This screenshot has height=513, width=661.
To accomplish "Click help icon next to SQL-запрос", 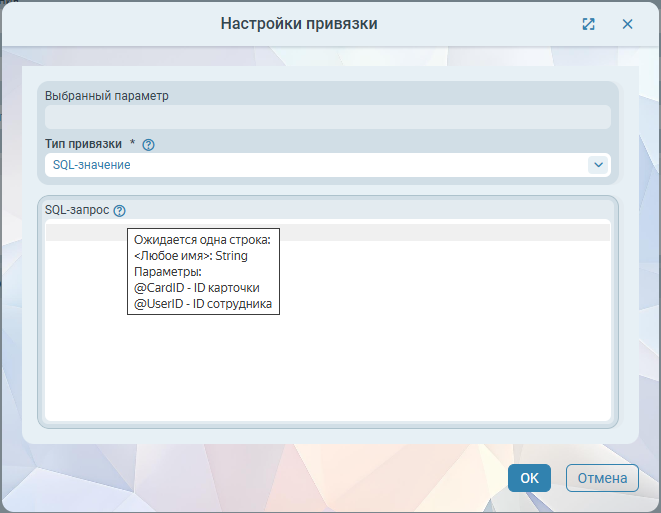I will point(120,211).
